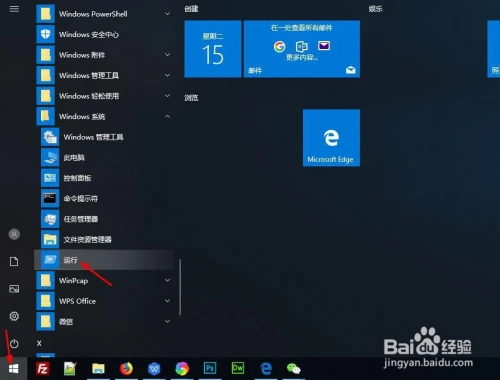The height and width of the screenshot is (380, 500).
Task: Open the 邮件 mail tile
Action: pos(302,49)
